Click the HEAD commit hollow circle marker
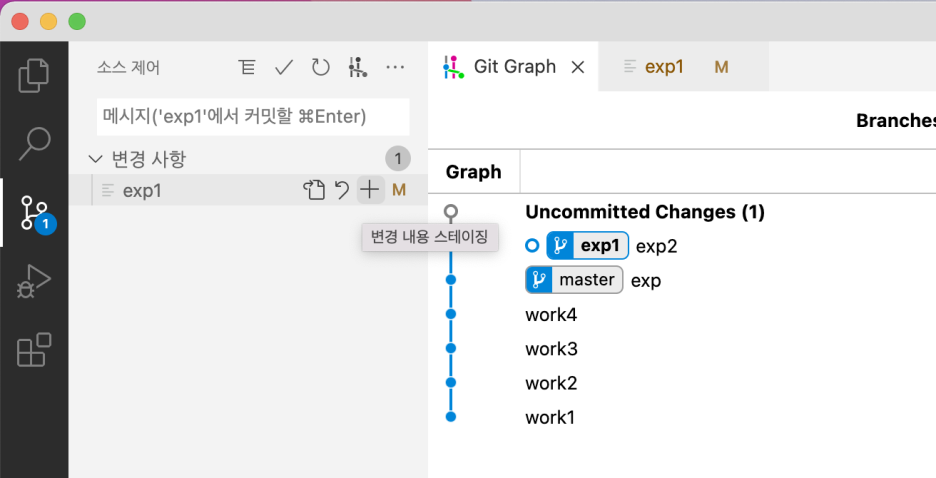The height and width of the screenshot is (478, 936). pos(532,245)
